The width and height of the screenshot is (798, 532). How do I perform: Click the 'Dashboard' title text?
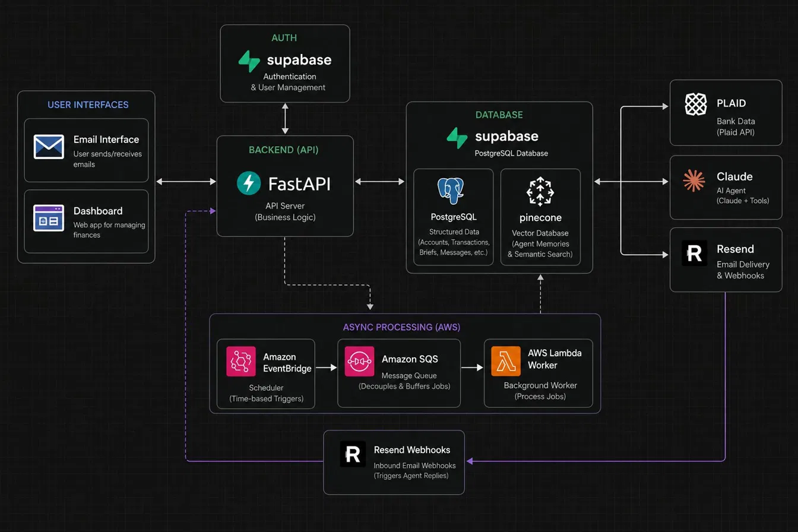click(98, 211)
